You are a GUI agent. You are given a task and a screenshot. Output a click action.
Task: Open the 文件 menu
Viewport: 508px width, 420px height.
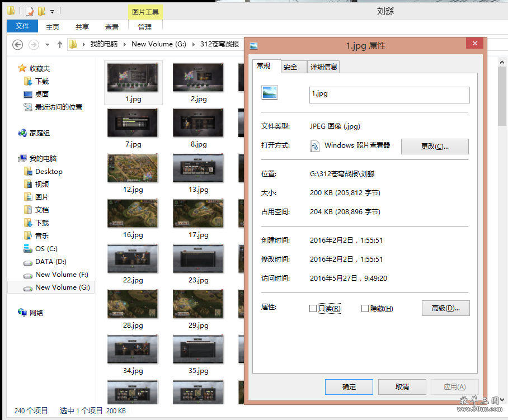click(22, 26)
